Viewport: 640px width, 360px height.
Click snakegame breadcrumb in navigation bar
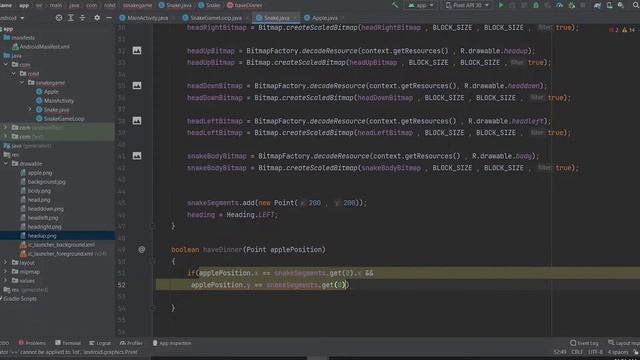[x=137, y=5]
